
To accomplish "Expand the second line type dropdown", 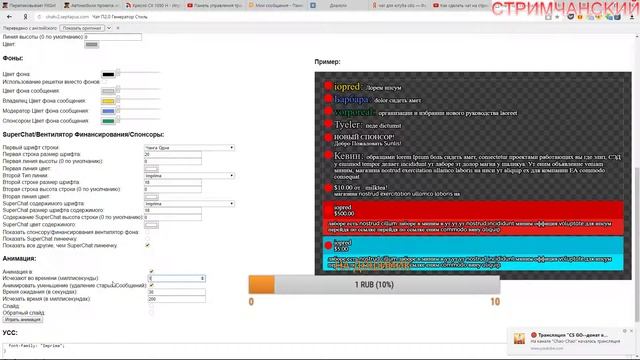I will click(x=189, y=176).
